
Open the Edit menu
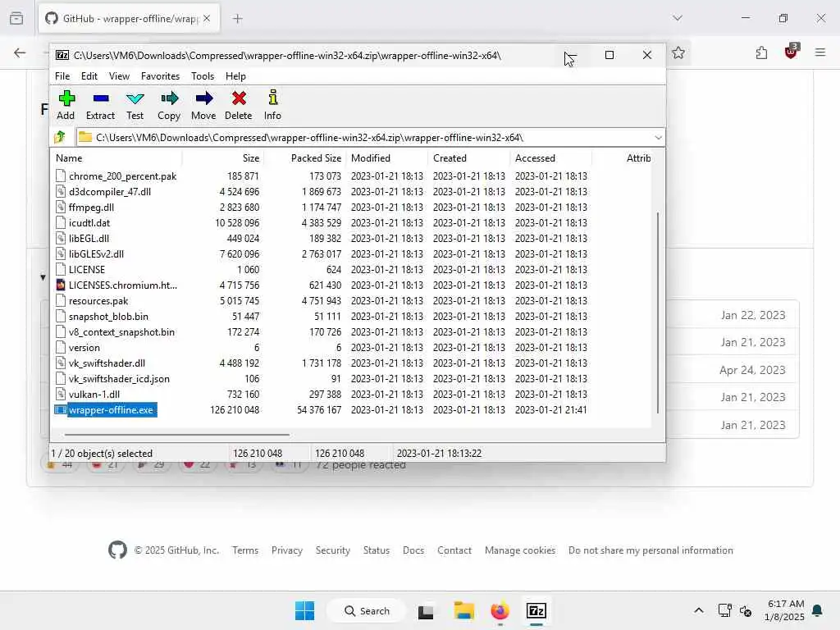pos(89,76)
